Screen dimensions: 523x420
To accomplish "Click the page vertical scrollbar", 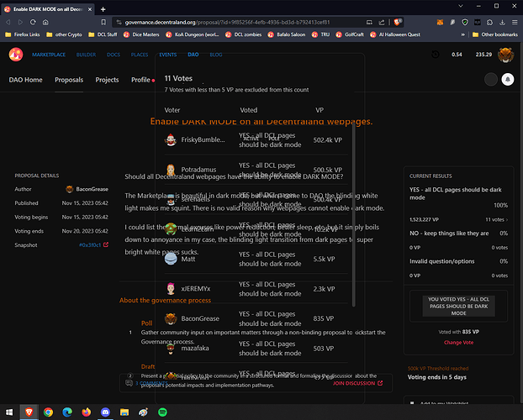I will pos(520,223).
